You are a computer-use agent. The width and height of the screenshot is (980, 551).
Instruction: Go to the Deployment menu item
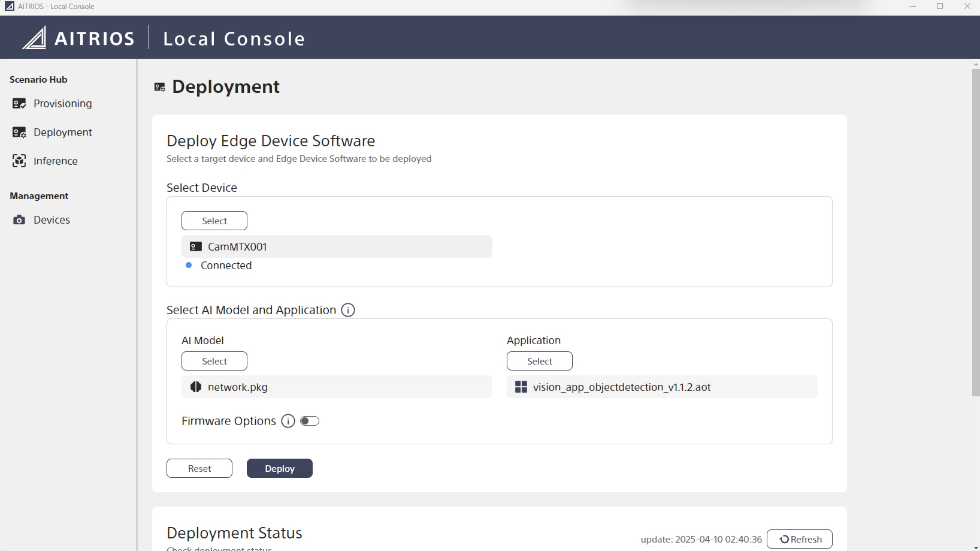[63, 133]
